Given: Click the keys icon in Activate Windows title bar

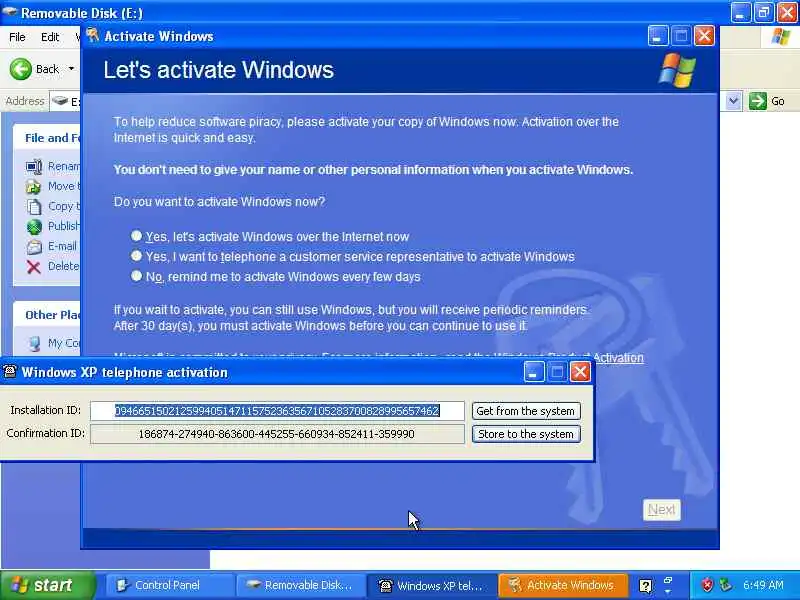Looking at the screenshot, I should (x=92, y=36).
